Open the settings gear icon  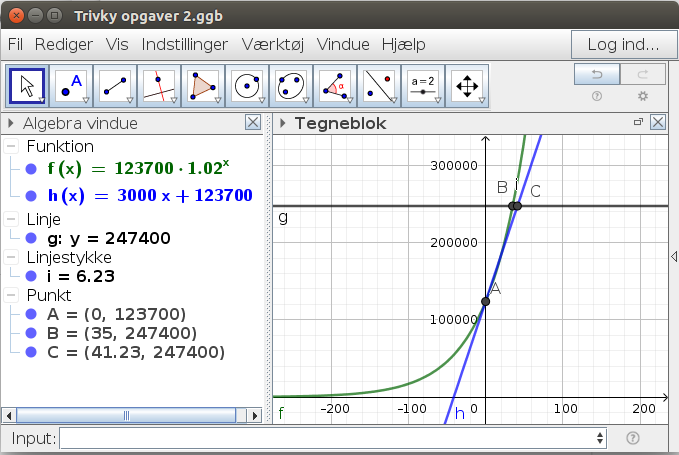tap(643, 96)
